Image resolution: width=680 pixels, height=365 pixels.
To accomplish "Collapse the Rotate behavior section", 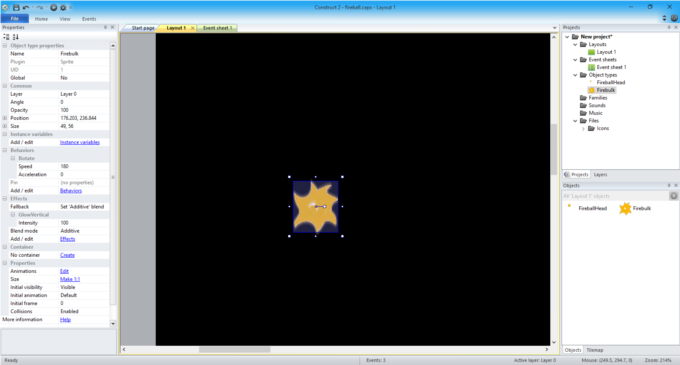I will click(x=13, y=158).
